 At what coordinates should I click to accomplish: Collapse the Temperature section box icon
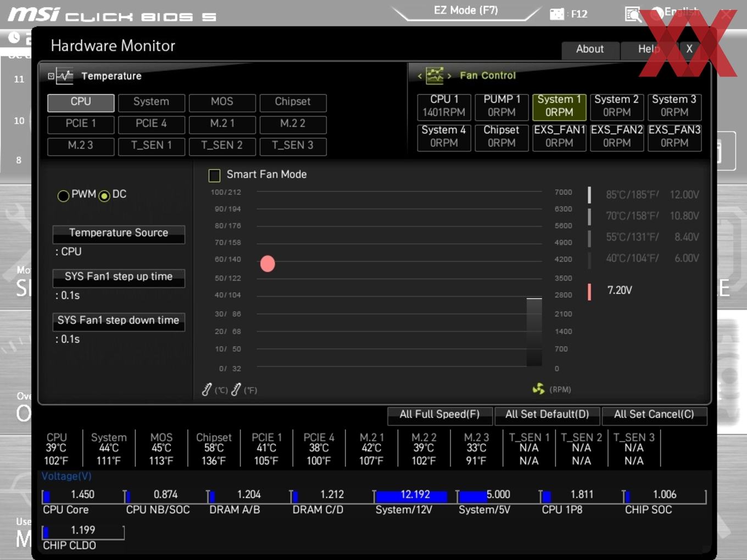pyautogui.click(x=51, y=76)
